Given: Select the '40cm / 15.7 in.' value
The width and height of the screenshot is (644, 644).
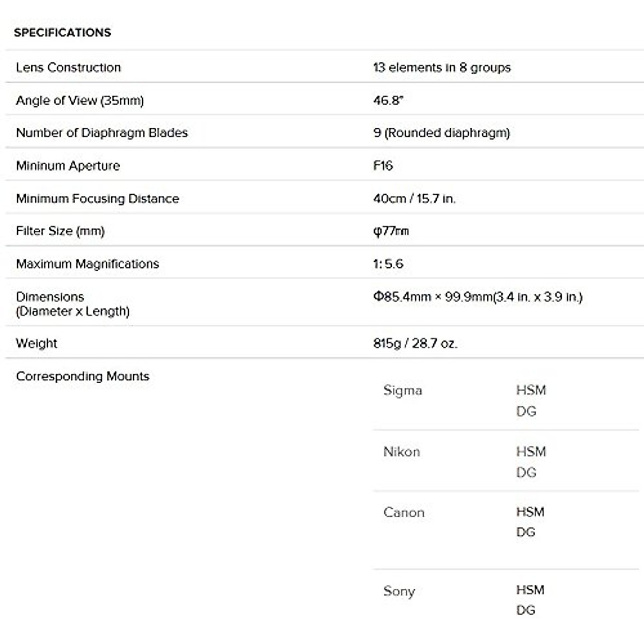Looking at the screenshot, I should coord(414,199).
